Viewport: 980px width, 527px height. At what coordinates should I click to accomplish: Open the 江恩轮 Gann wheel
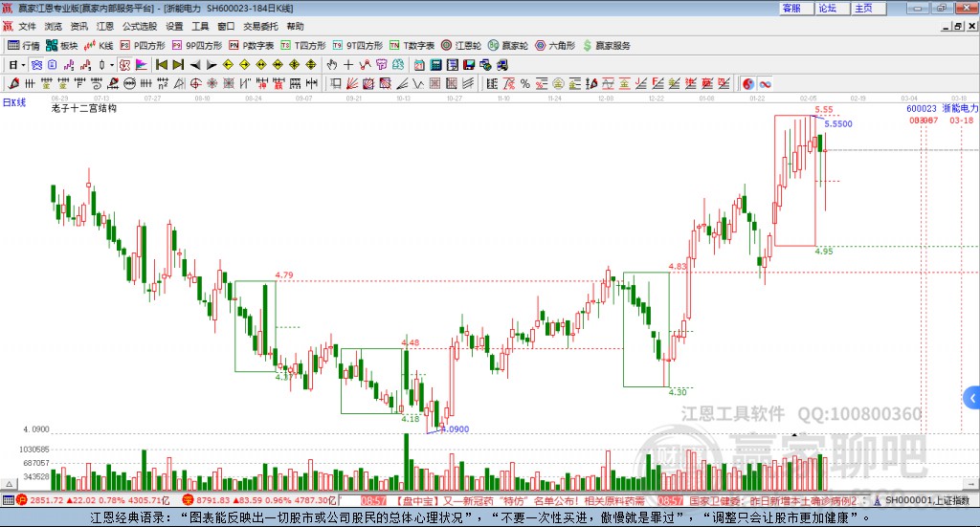(461, 46)
